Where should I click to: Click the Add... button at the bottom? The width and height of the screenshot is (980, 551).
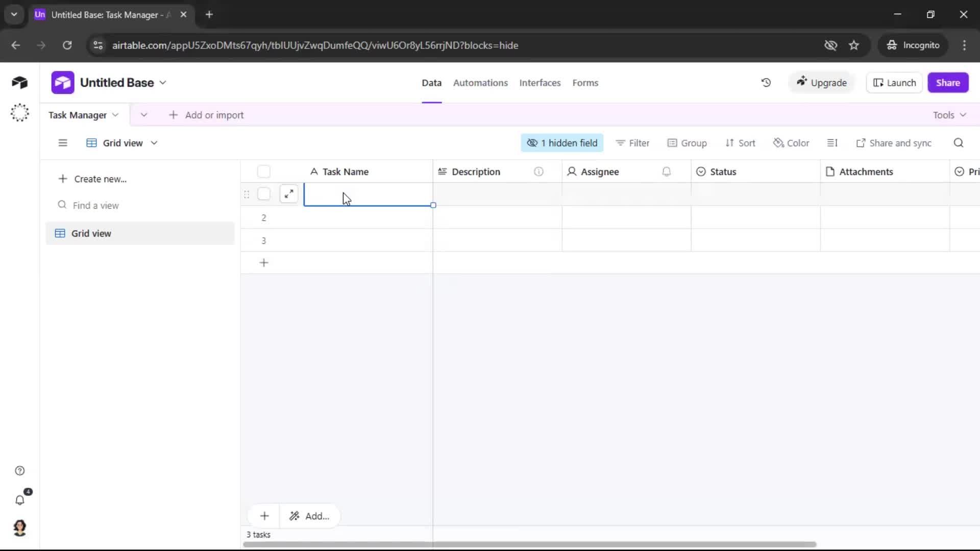(x=309, y=516)
